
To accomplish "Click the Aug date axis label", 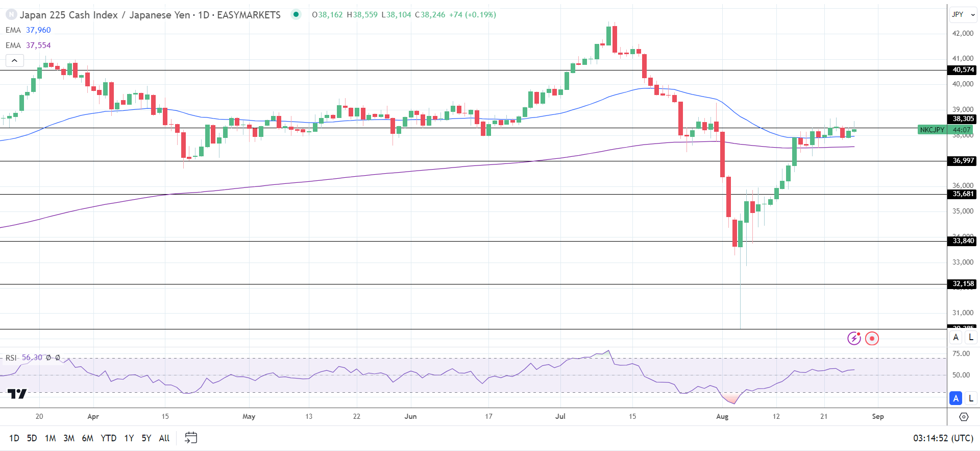I will [x=722, y=416].
